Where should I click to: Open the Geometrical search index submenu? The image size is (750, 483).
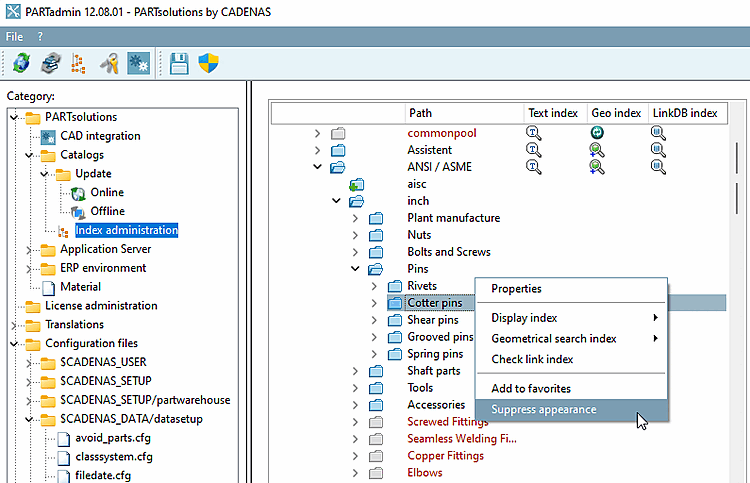coord(571,339)
